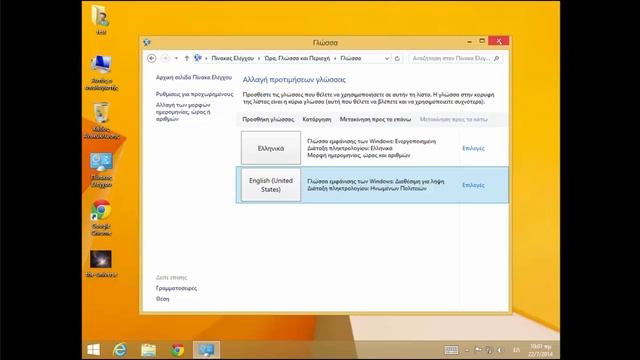Screen dimensions: 640x360
Task: Open the touch keyboard tray icon
Action: click(x=451, y=350)
